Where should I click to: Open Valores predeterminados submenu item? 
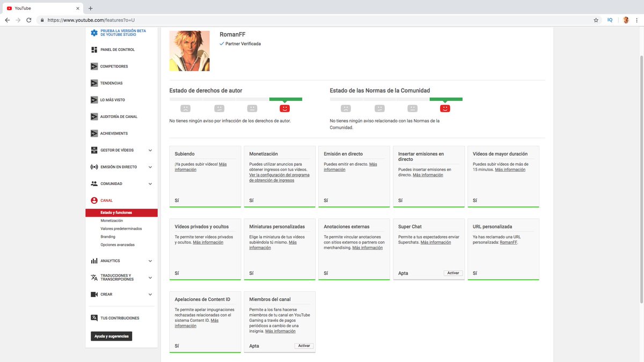121,228
